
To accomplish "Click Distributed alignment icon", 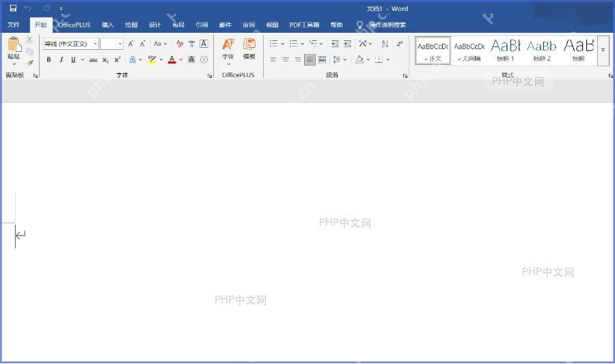I will [322, 59].
